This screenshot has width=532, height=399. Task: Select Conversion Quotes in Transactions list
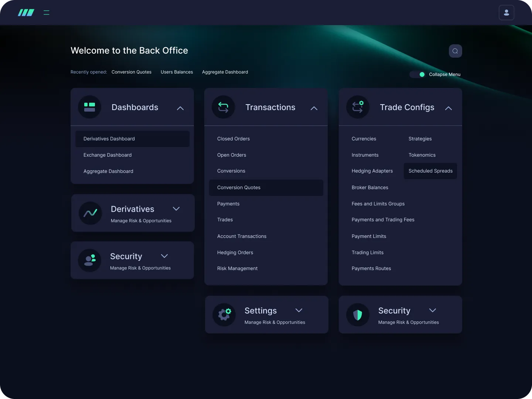coord(266,188)
